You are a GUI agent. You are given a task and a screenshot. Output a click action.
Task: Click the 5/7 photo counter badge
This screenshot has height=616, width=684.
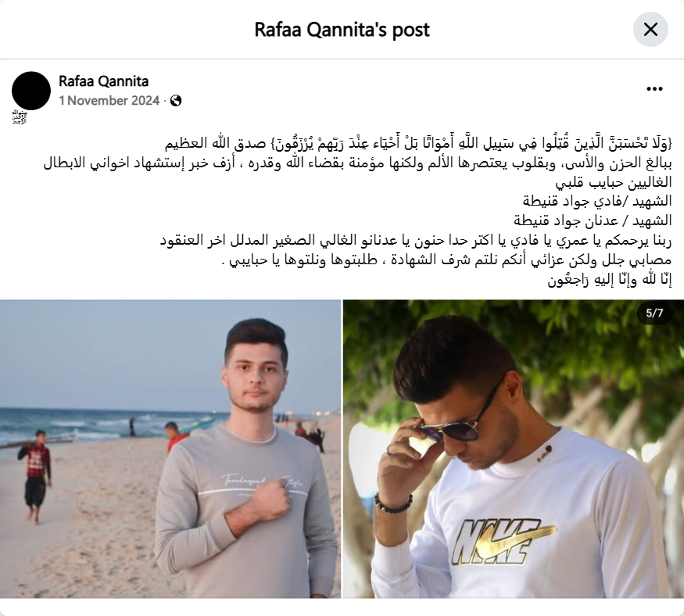[654, 313]
